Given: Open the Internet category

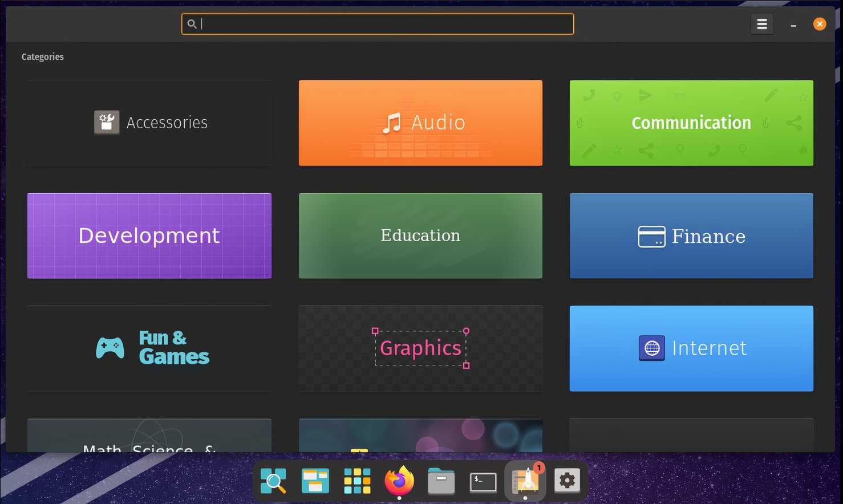Looking at the screenshot, I should 691,348.
